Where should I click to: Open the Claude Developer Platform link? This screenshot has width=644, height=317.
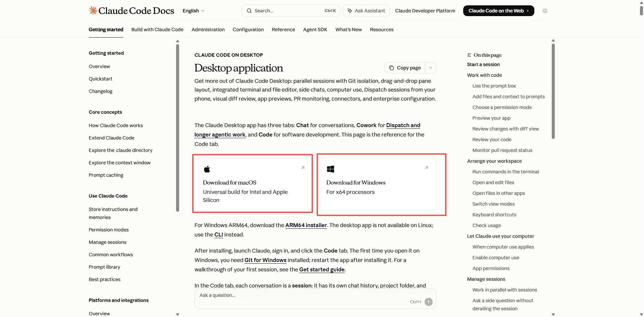425,11
